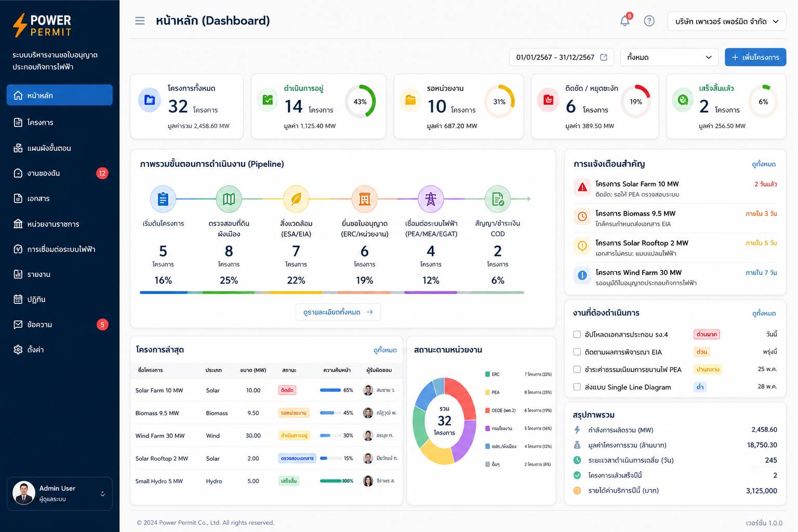
Task: Check the อัปโหลดเอกสารประกอบ รง.4 task
Action: point(577,335)
